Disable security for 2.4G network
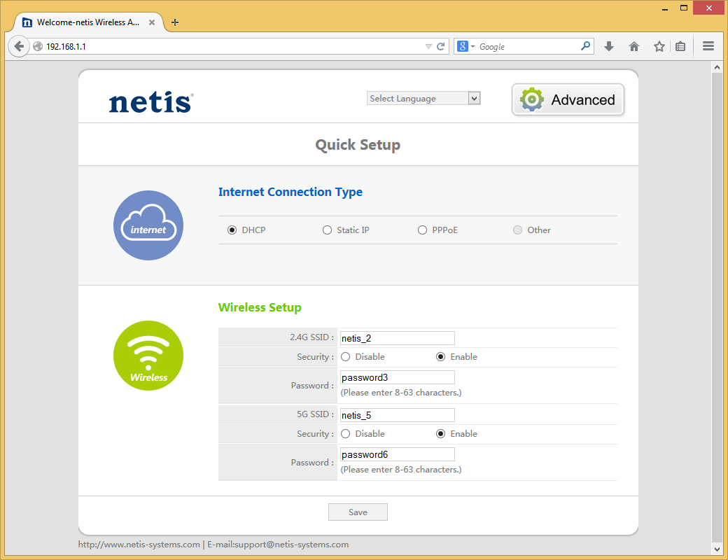This screenshot has height=560, width=728. (345, 356)
